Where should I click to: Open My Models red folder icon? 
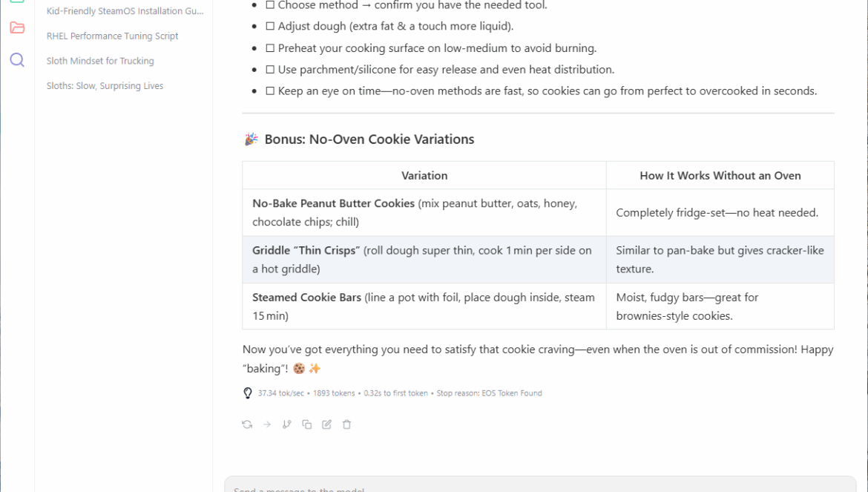click(x=17, y=28)
